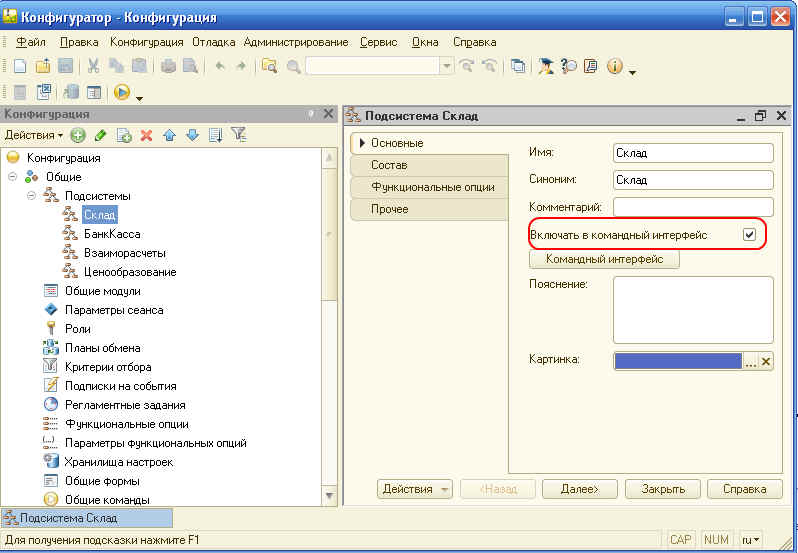798x553 pixels.
Task: Open the Файл menu
Action: (x=31, y=42)
